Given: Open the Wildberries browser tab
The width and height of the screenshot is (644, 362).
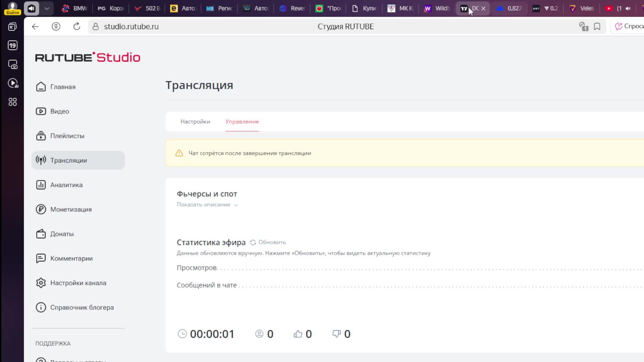Looking at the screenshot, I should 436,8.
